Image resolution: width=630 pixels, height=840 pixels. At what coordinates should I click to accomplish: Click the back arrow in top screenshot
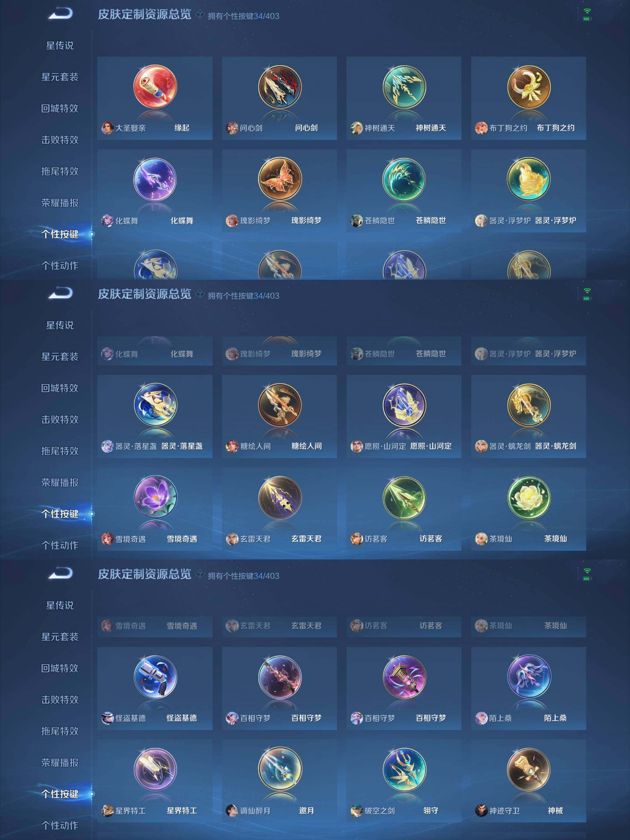click(x=60, y=14)
